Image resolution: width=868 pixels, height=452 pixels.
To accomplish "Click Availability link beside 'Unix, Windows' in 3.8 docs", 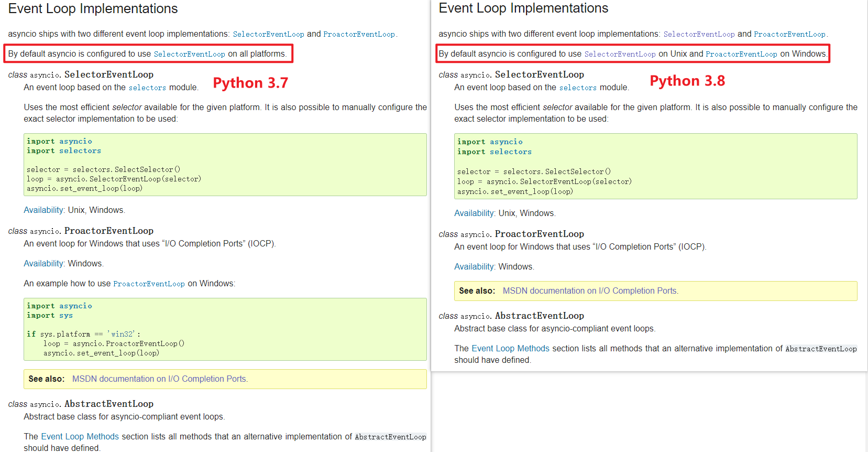I will tap(474, 213).
